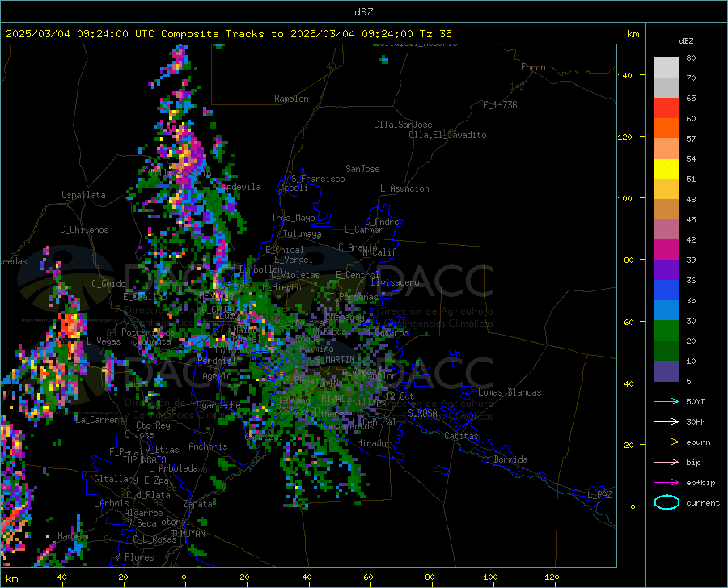Click the 'L_Dormida' map label
Viewport: 728px width, 588px height.
(x=505, y=459)
